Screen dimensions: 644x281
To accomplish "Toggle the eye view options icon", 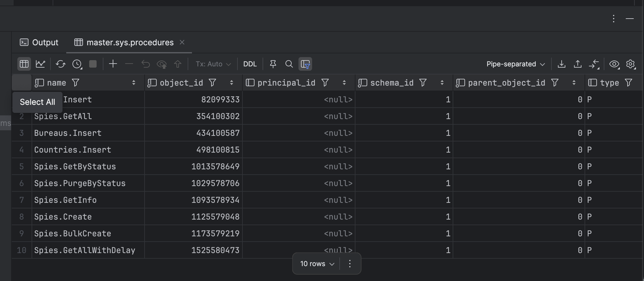I will pyautogui.click(x=614, y=64).
